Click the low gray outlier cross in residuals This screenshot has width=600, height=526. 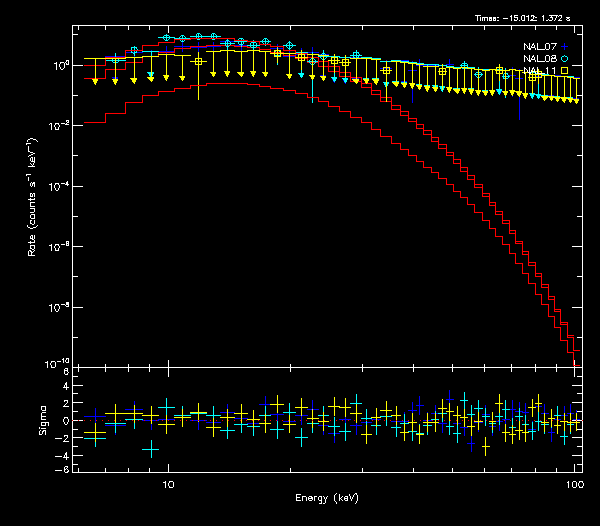(x=151, y=450)
